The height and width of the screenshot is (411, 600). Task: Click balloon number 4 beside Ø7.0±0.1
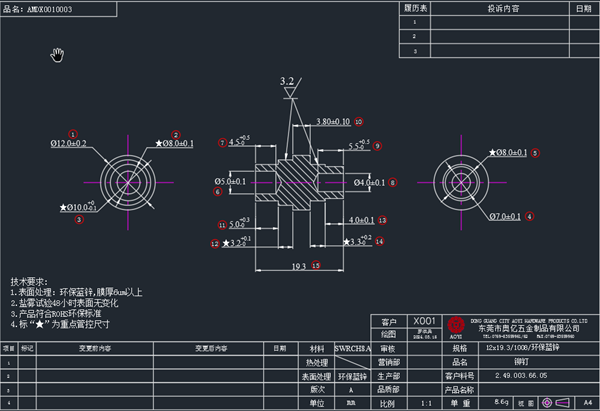click(530, 215)
